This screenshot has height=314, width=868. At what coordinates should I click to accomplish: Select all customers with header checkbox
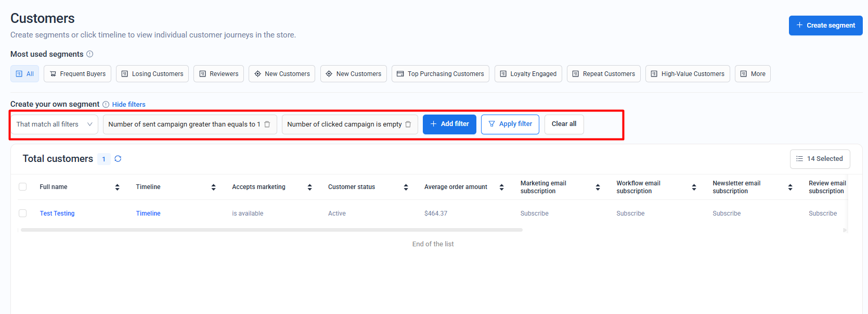[23, 187]
